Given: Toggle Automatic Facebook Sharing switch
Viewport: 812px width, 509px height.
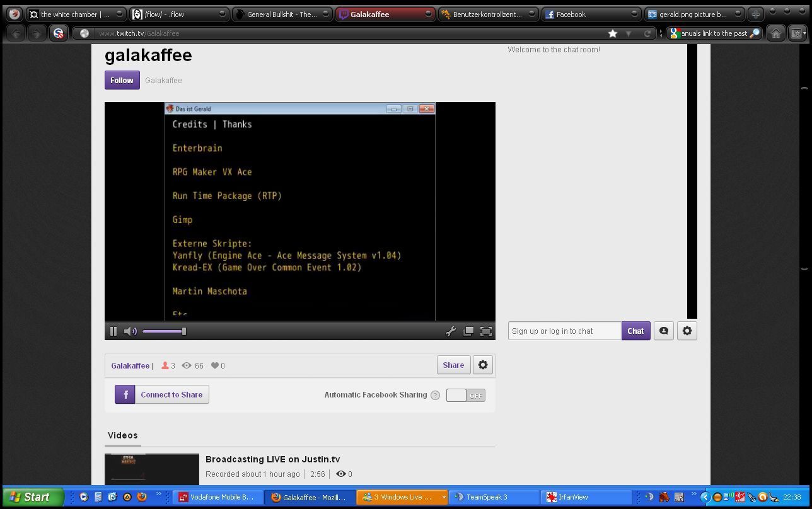Looking at the screenshot, I should [x=466, y=395].
